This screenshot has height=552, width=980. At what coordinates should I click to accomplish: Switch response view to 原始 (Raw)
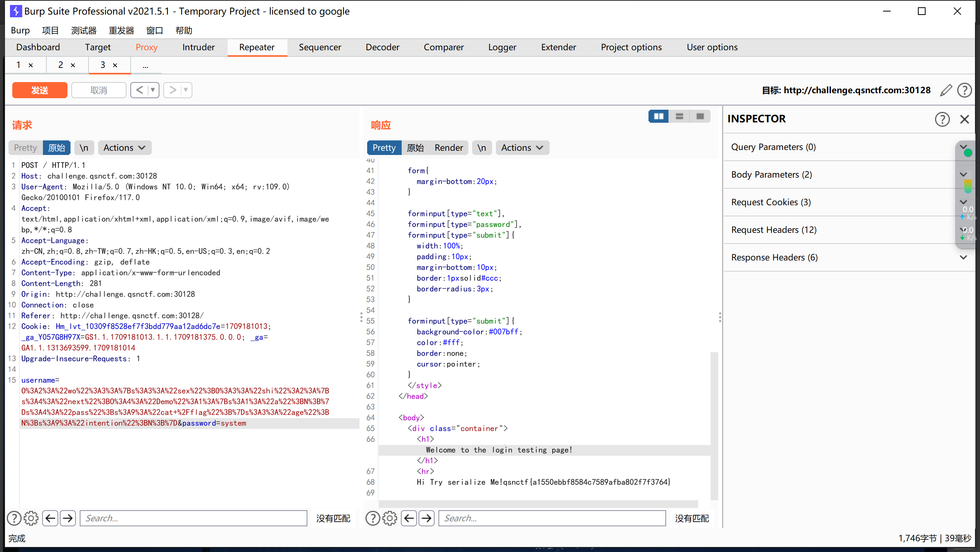click(x=415, y=148)
